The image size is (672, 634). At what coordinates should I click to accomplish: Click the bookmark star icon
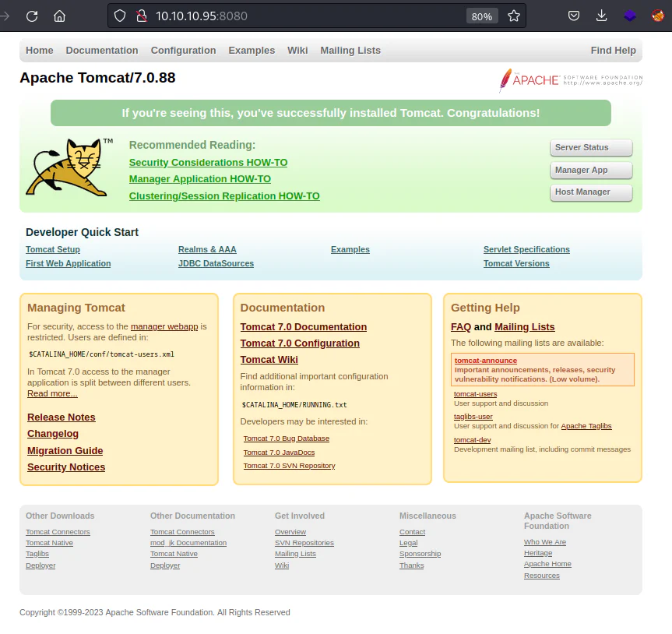[514, 16]
